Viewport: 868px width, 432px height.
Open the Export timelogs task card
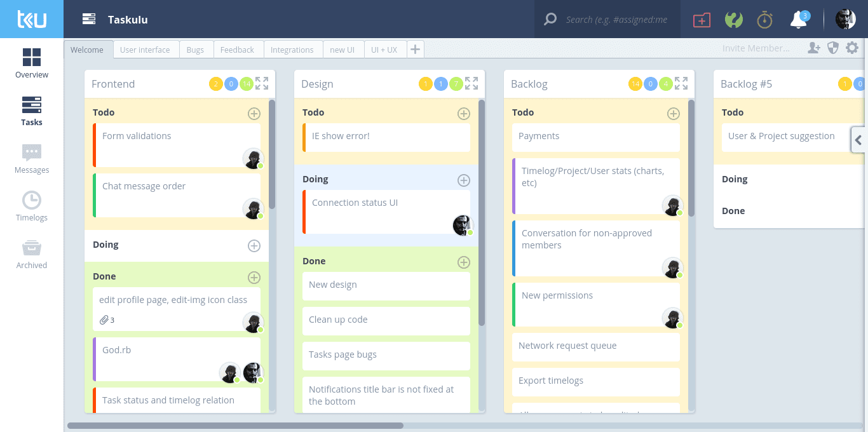pyautogui.click(x=596, y=382)
